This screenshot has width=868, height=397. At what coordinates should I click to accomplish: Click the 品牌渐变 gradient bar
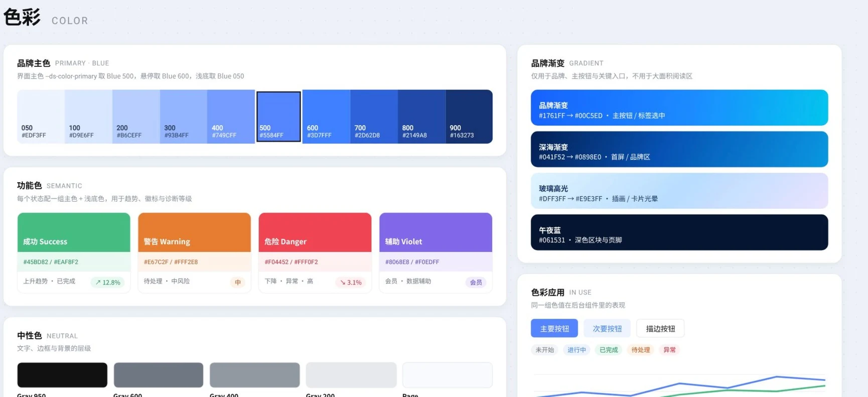pyautogui.click(x=679, y=107)
